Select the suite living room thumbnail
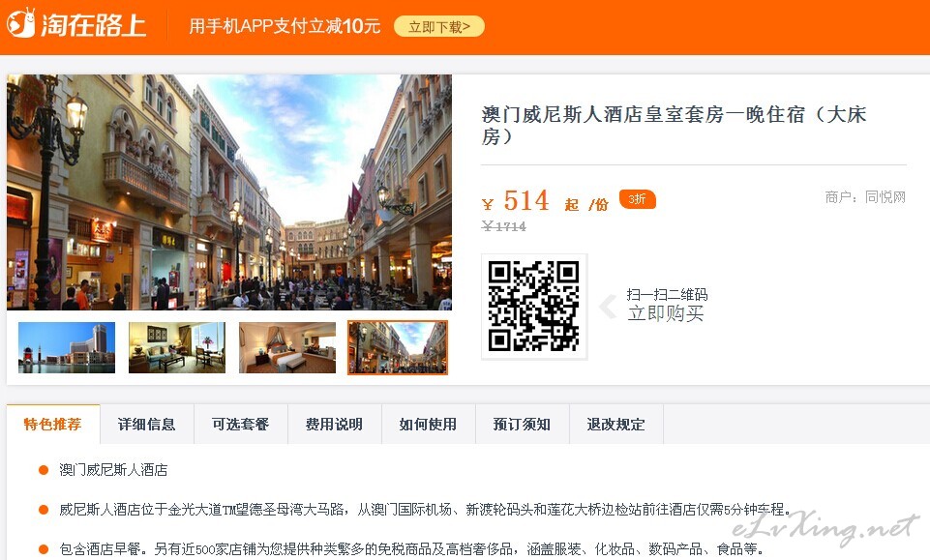930x560 pixels. pyautogui.click(x=177, y=347)
